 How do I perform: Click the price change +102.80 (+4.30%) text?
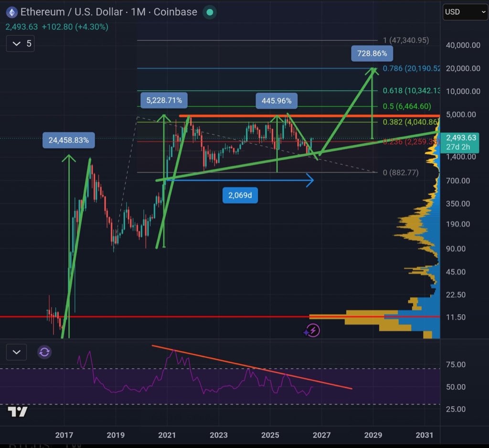tap(75, 27)
